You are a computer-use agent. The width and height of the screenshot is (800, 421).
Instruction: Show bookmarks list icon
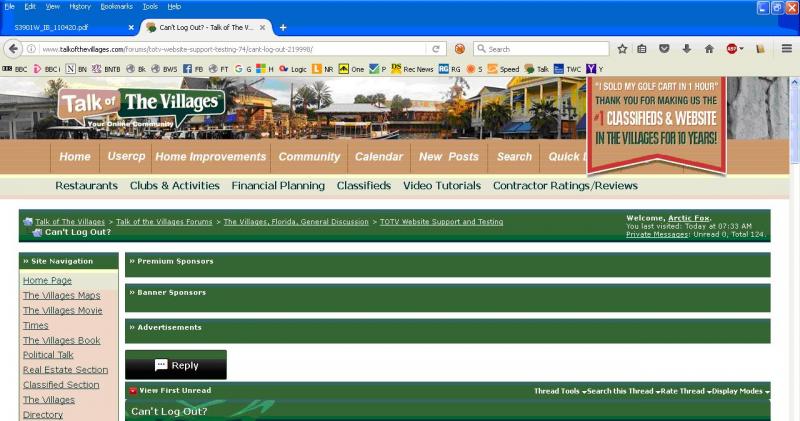coord(642,49)
